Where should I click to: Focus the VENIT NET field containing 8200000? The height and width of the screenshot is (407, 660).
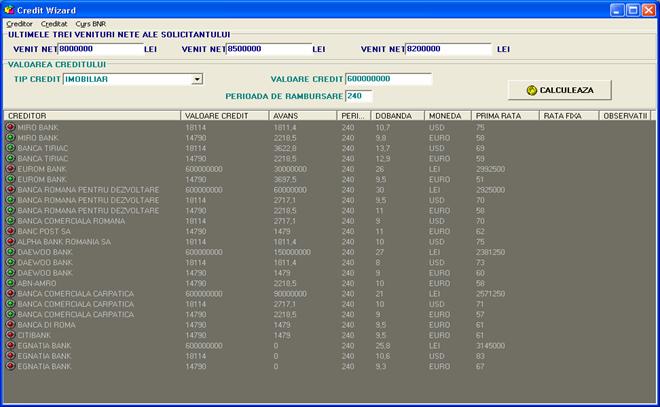tap(448, 49)
